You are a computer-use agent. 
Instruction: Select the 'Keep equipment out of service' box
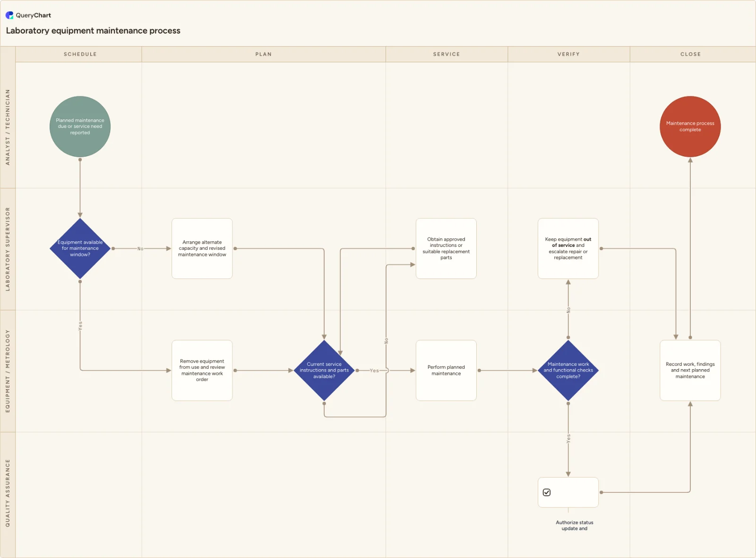click(568, 248)
